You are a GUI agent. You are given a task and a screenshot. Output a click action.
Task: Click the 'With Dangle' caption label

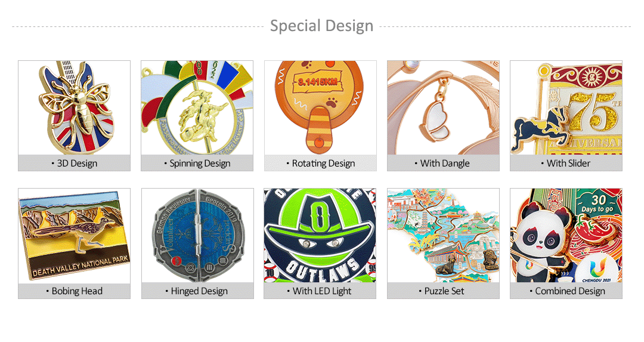click(x=442, y=163)
